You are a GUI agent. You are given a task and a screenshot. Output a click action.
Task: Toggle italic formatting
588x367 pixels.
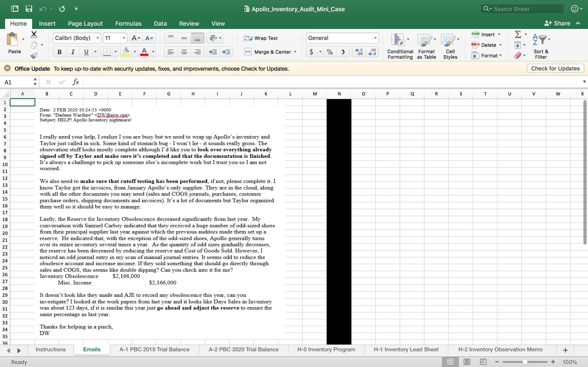[x=73, y=52]
